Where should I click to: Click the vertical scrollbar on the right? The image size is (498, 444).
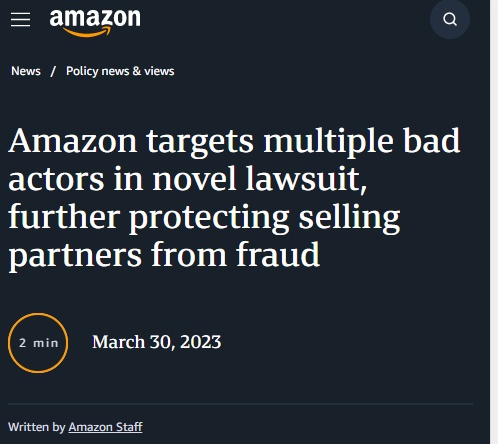(494, 222)
